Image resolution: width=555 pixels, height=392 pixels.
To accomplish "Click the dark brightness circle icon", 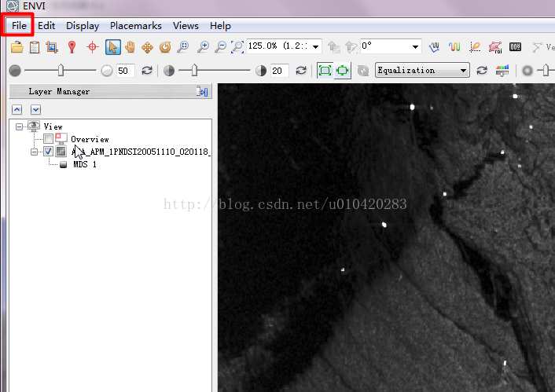I will (x=15, y=71).
